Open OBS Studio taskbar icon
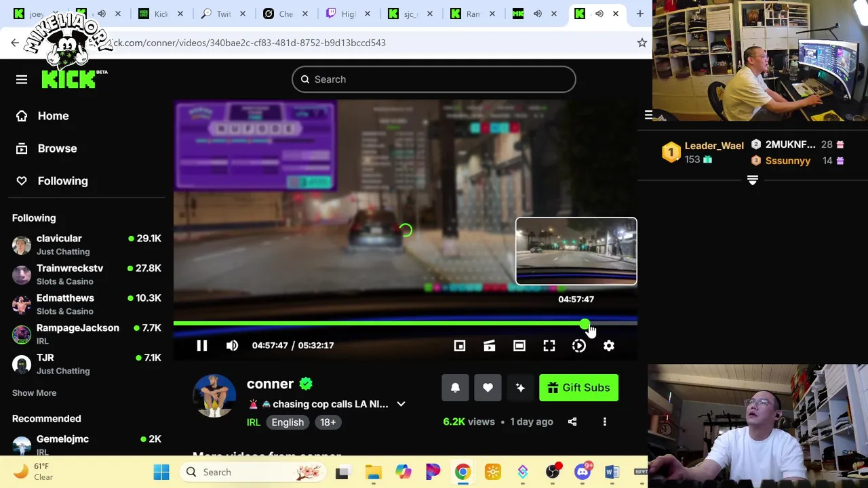Screen dimensions: 868x488 point(553,472)
